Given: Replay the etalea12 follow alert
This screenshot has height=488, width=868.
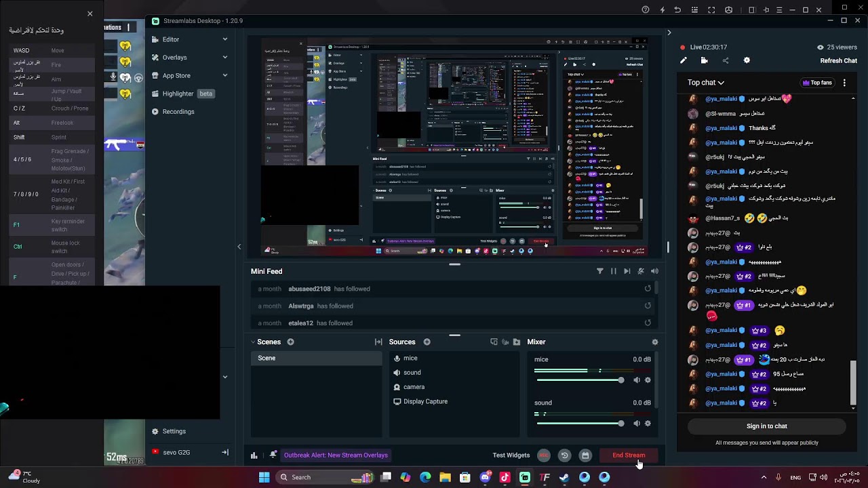Looking at the screenshot, I should point(648,323).
